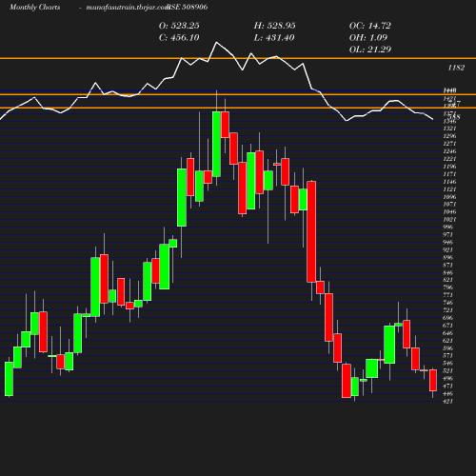Click the 621 price axis label
The height and width of the screenshot is (476, 476).
[447, 341]
